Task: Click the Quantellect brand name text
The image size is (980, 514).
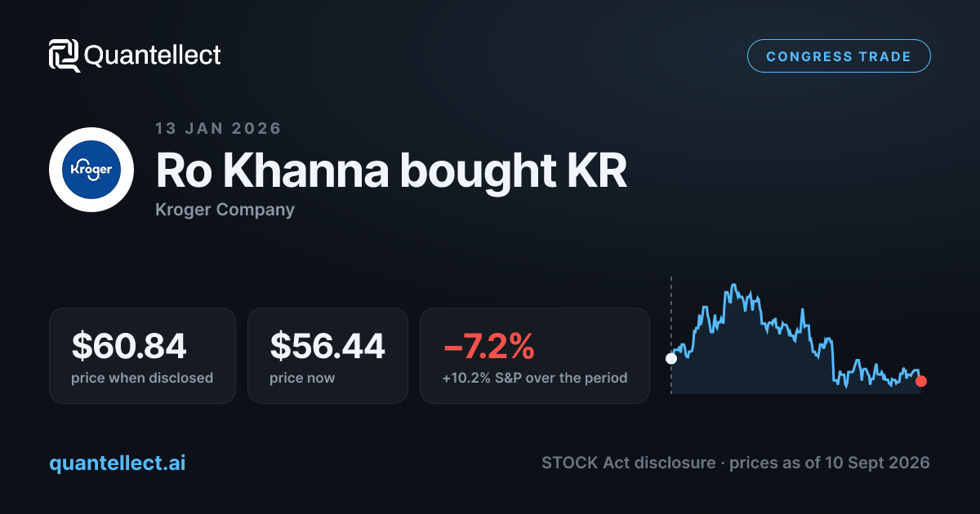Action: [x=153, y=55]
